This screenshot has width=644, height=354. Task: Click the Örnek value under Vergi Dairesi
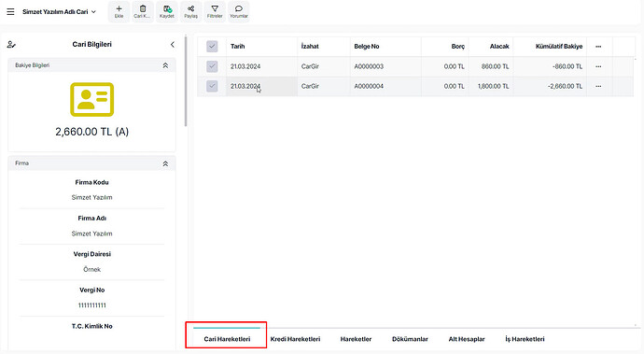[x=92, y=270]
